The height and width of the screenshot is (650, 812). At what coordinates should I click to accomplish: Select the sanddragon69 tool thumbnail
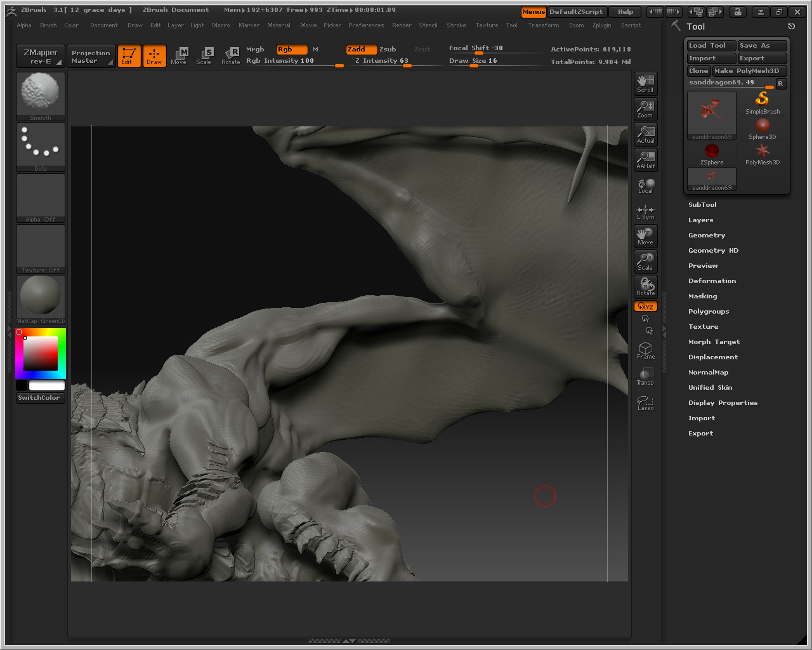coord(712,116)
